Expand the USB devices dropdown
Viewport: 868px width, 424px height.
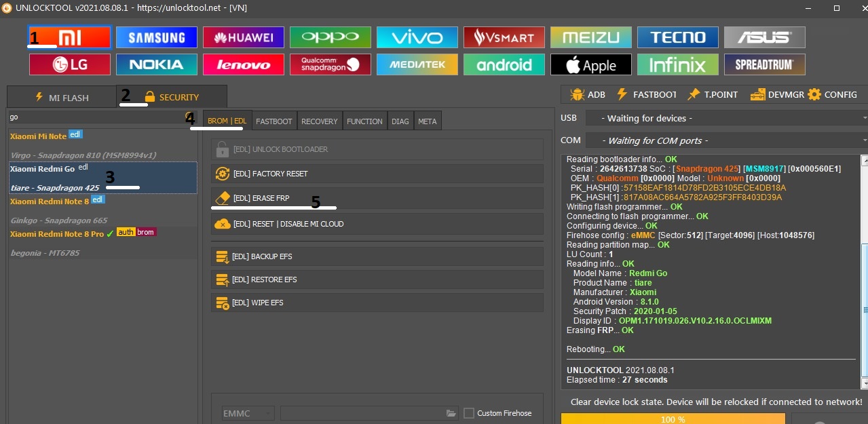click(727, 118)
